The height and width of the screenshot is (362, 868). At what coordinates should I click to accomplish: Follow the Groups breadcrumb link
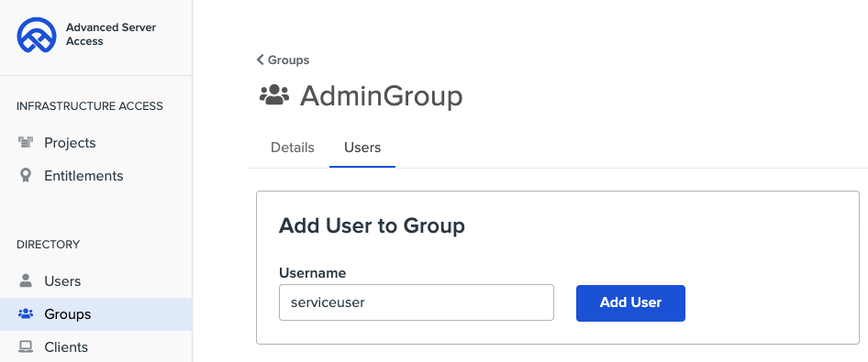point(288,60)
